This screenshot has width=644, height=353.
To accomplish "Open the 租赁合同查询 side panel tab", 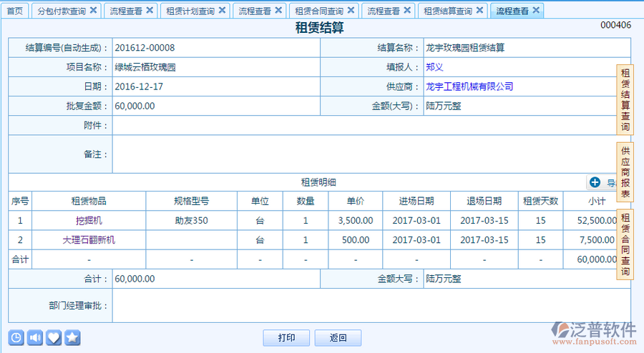I will pos(625,244).
